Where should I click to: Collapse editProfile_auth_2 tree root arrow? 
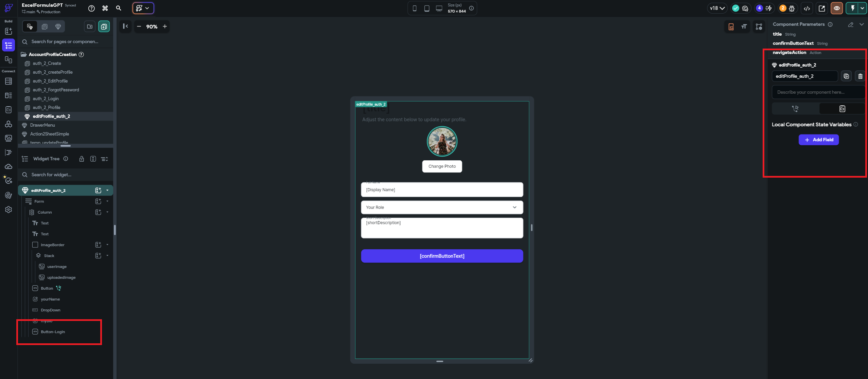[x=107, y=190]
